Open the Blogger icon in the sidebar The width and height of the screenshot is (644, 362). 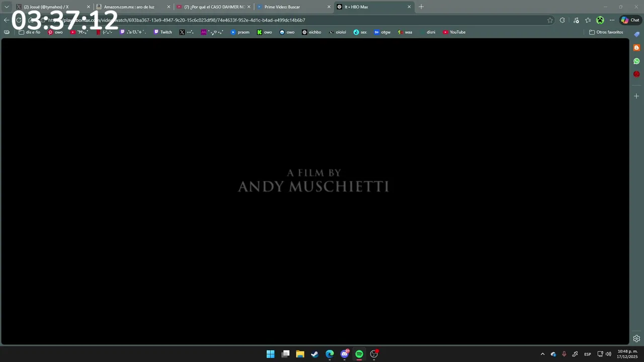(x=636, y=48)
